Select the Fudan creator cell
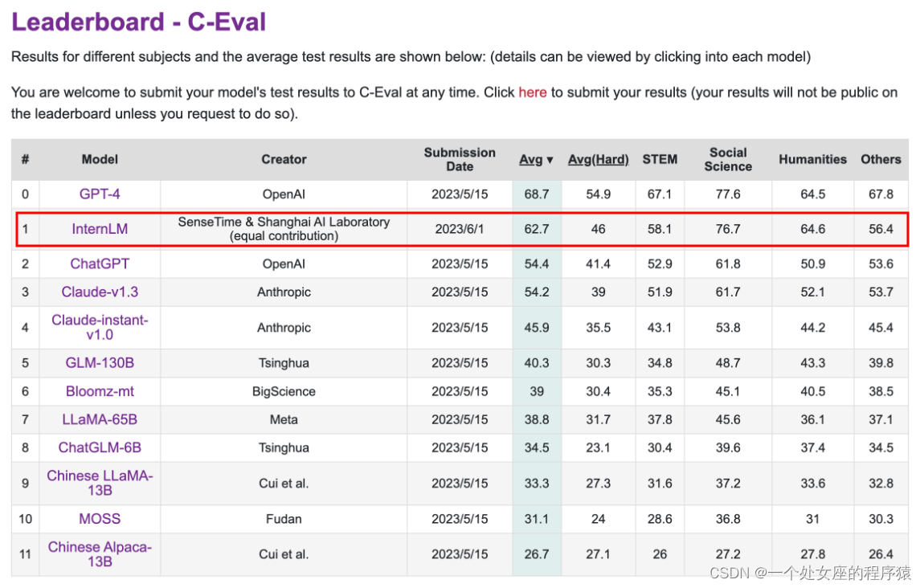 (284, 518)
